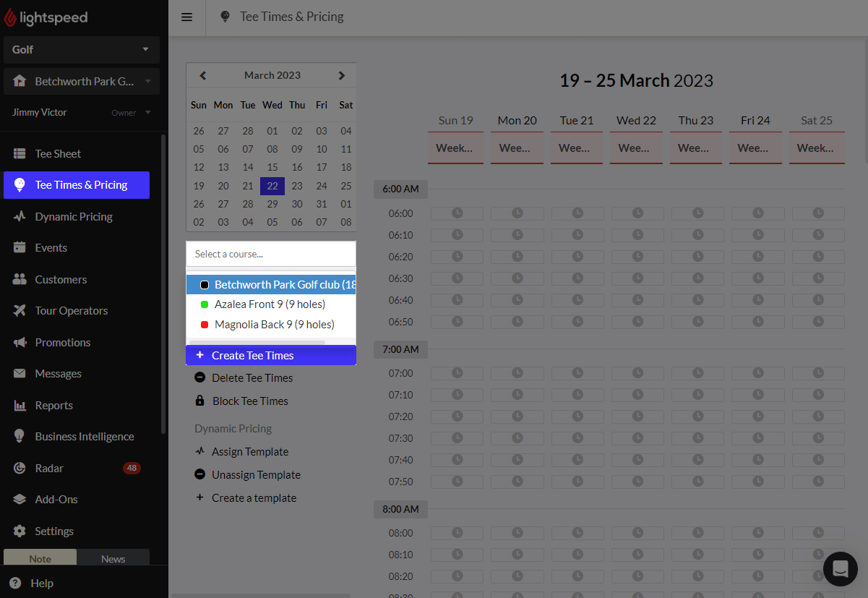This screenshot has width=868, height=598.
Task: Advance calendar to April with right chevron
Action: (x=341, y=75)
